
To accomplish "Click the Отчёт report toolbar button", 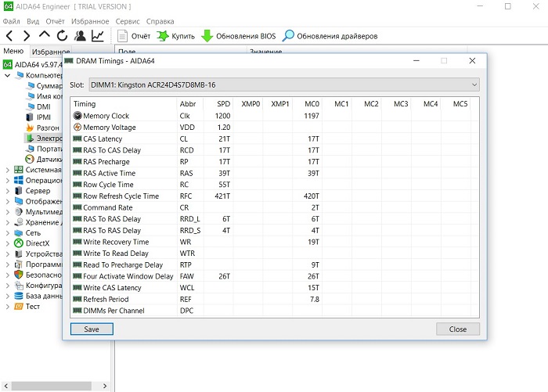I will (x=134, y=36).
